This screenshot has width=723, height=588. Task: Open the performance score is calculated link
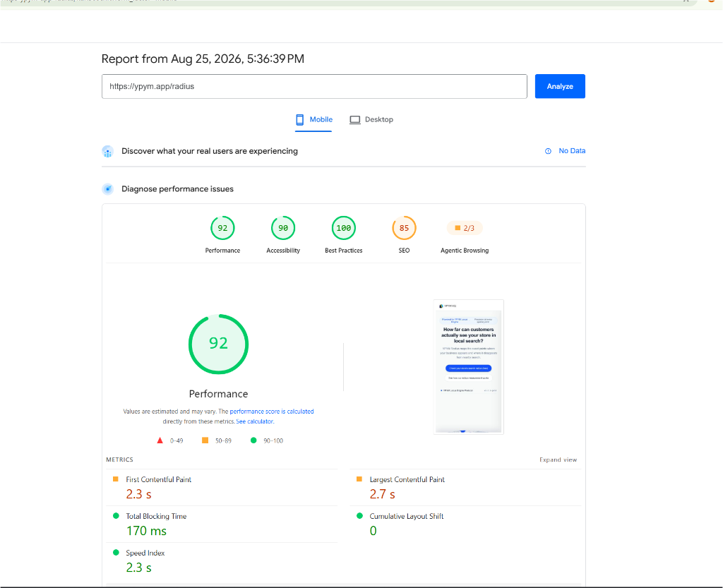272,412
